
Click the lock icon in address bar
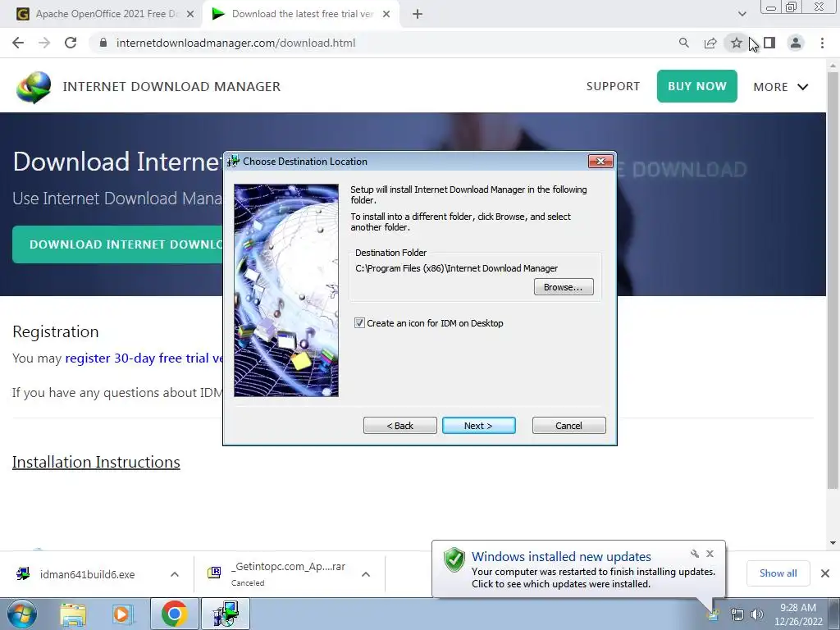click(103, 43)
